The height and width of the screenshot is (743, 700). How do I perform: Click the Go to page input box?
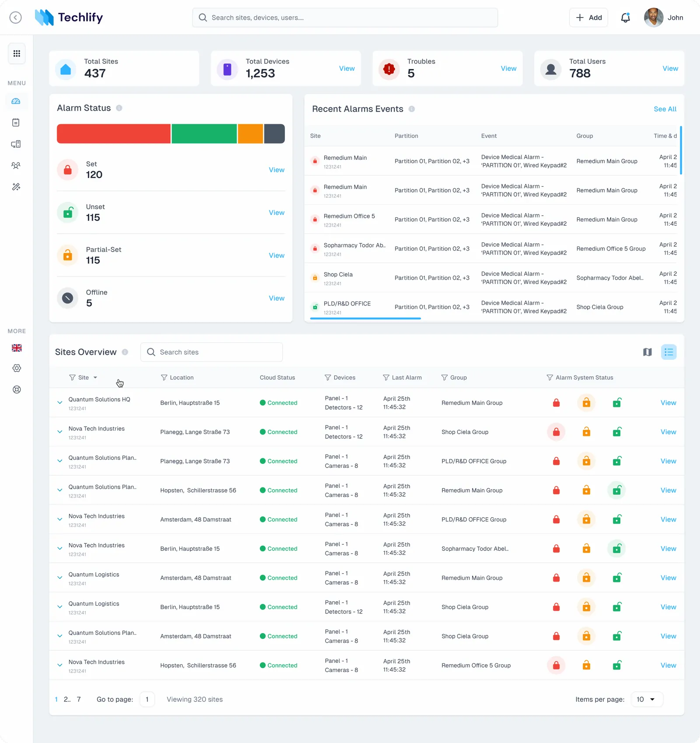147,699
